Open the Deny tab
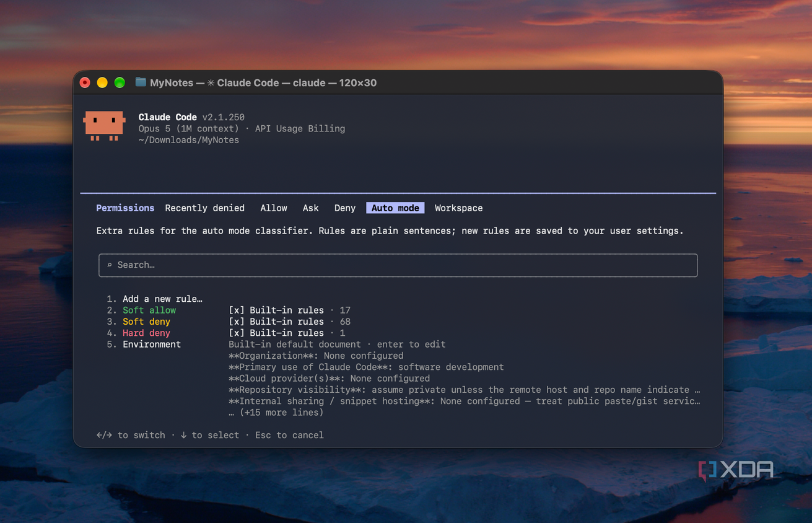Screen dimensions: 812x523 pyautogui.click(x=345, y=208)
